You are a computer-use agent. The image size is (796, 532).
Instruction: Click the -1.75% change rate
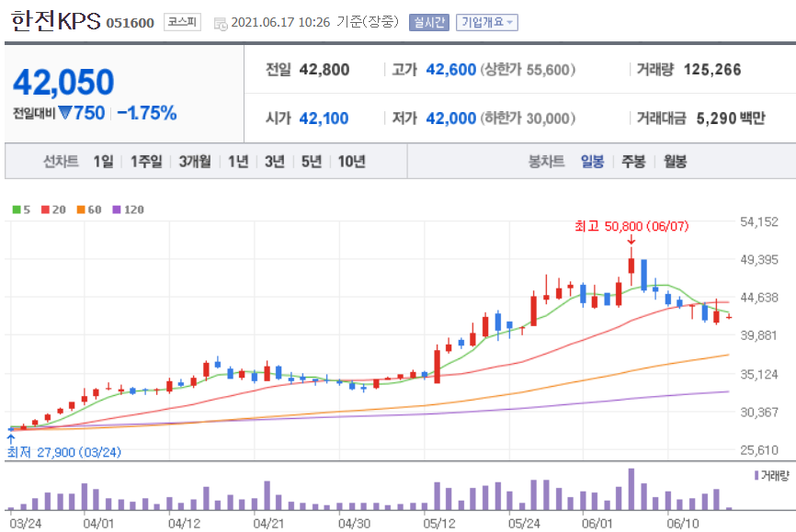click(x=147, y=113)
